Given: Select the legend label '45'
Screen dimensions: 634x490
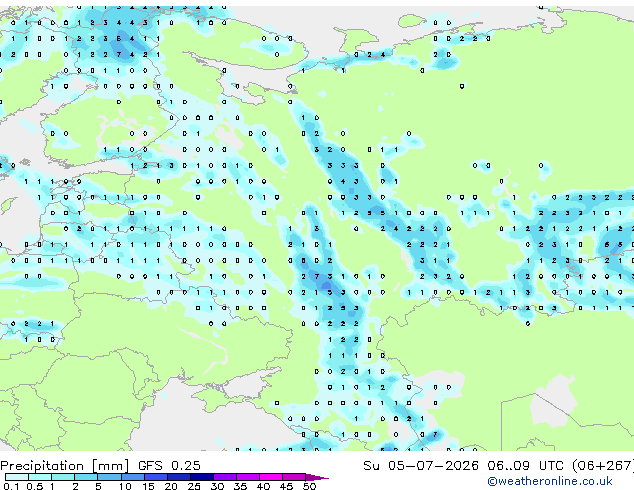Looking at the screenshot, I should (286, 486).
